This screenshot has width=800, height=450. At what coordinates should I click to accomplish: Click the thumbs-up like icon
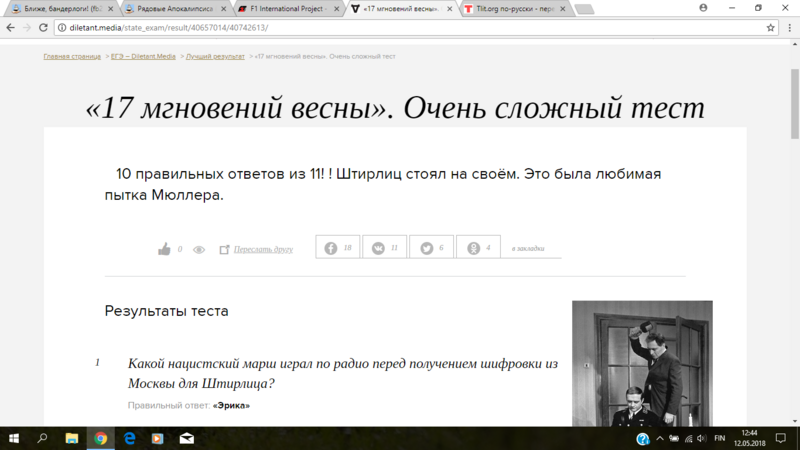[x=164, y=249]
